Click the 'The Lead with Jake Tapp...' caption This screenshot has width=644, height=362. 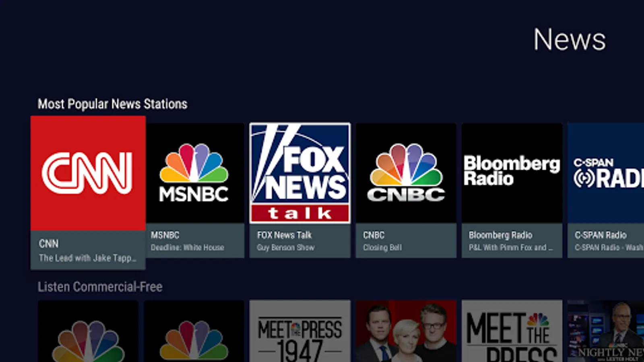click(87, 258)
